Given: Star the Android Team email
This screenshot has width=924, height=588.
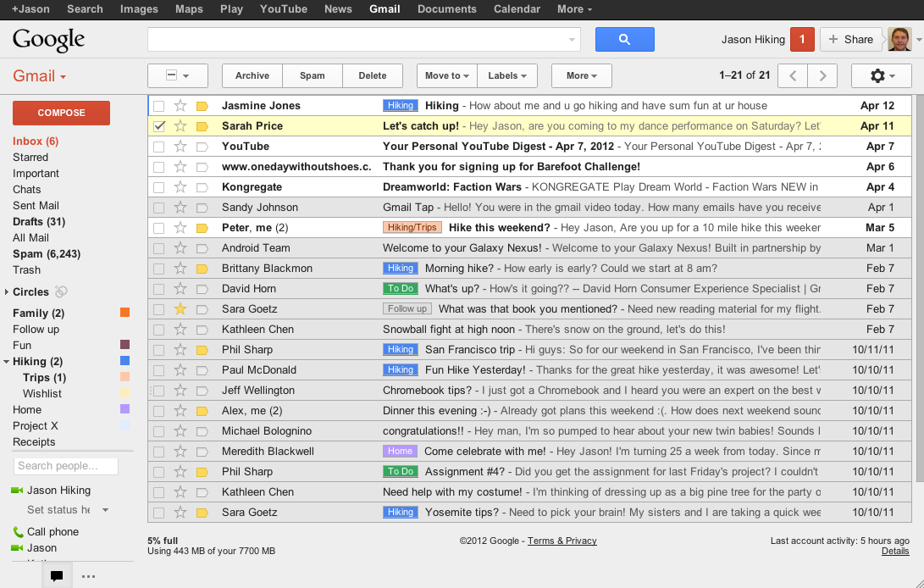Looking at the screenshot, I should 180,248.
